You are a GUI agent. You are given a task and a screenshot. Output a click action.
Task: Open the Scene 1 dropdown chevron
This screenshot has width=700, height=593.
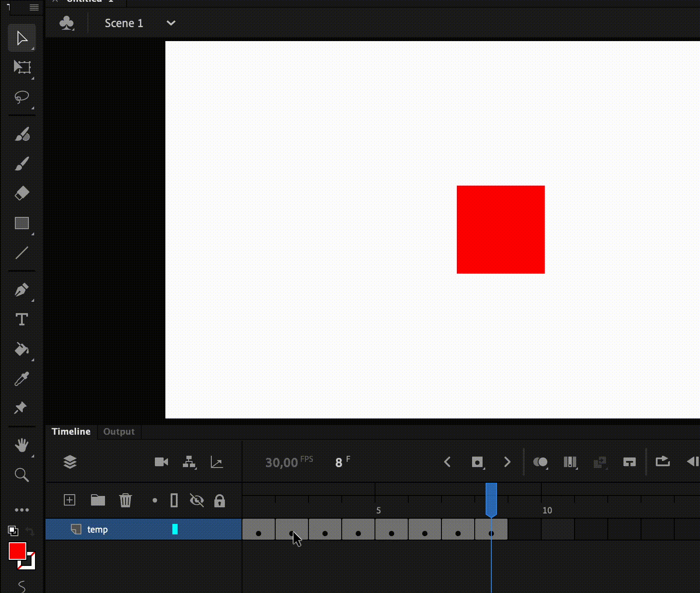click(171, 23)
